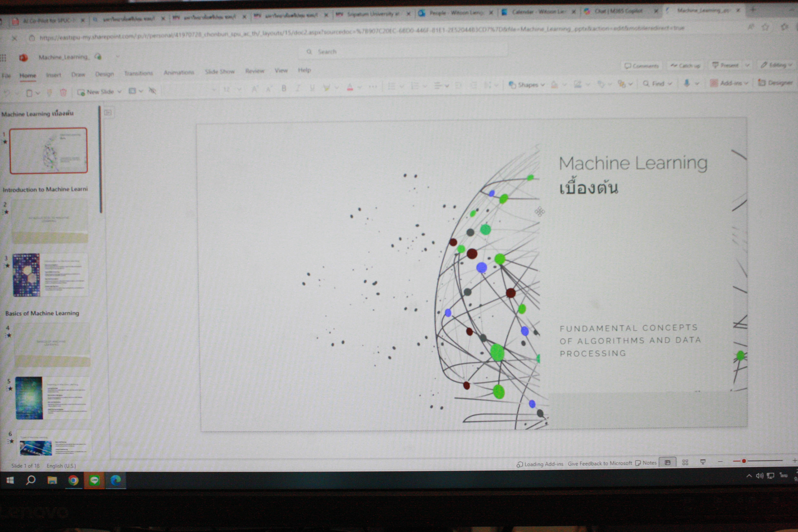Image resolution: width=798 pixels, height=532 pixels.
Task: Switch to Slide Sorter grid view
Action: pyautogui.click(x=685, y=462)
